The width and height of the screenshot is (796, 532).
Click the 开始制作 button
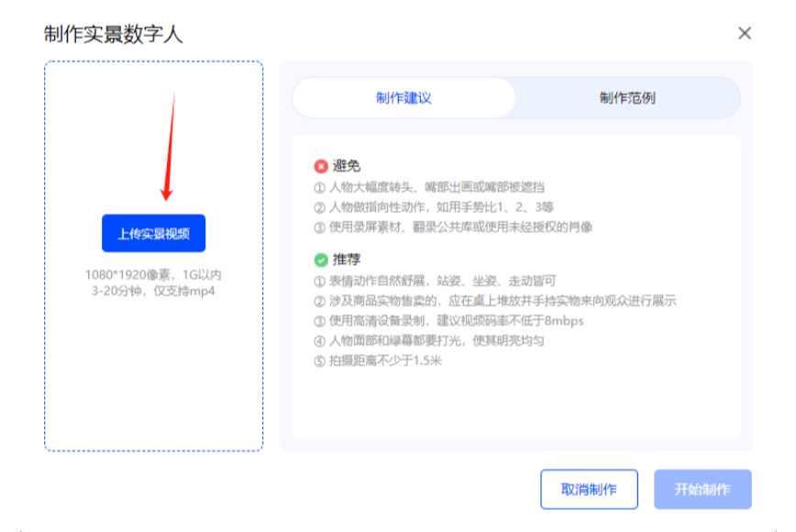pyautogui.click(x=702, y=490)
